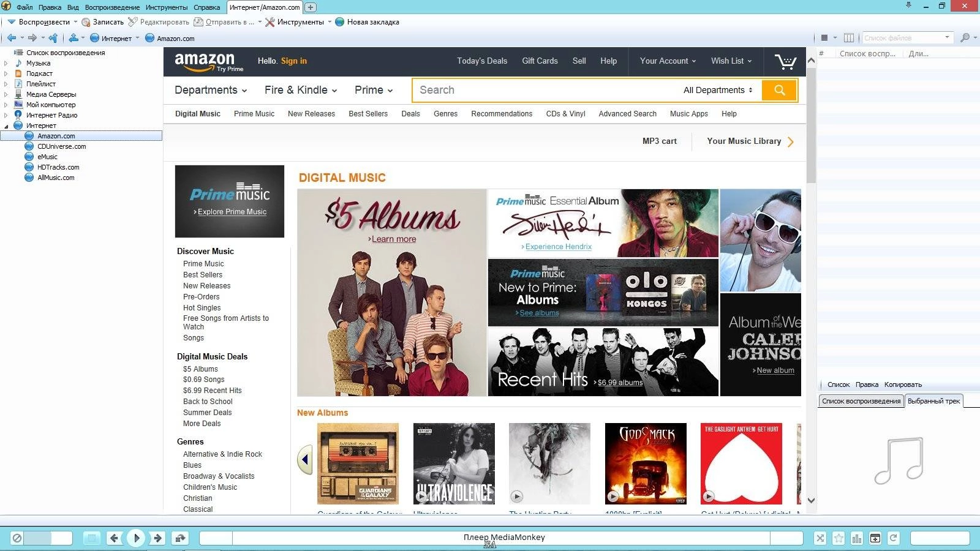Click the repeat arrow icon in player bar

click(894, 538)
